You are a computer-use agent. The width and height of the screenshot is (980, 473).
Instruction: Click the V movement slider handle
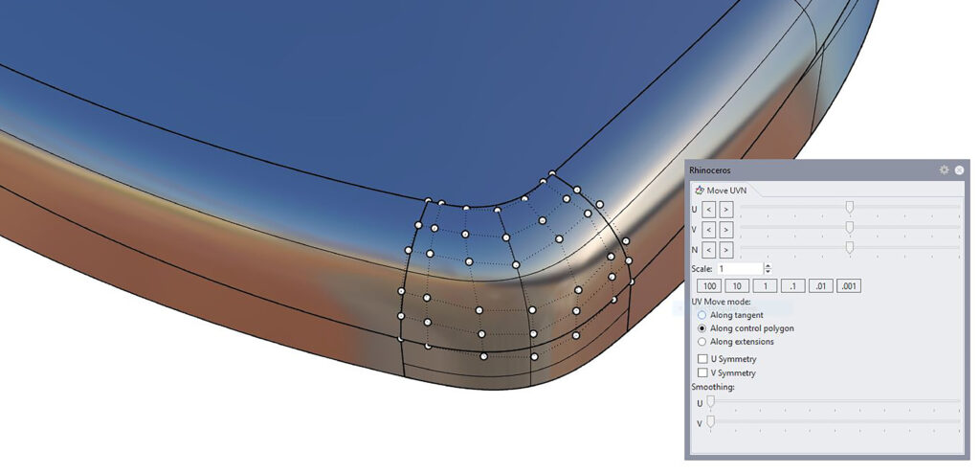coord(850,227)
